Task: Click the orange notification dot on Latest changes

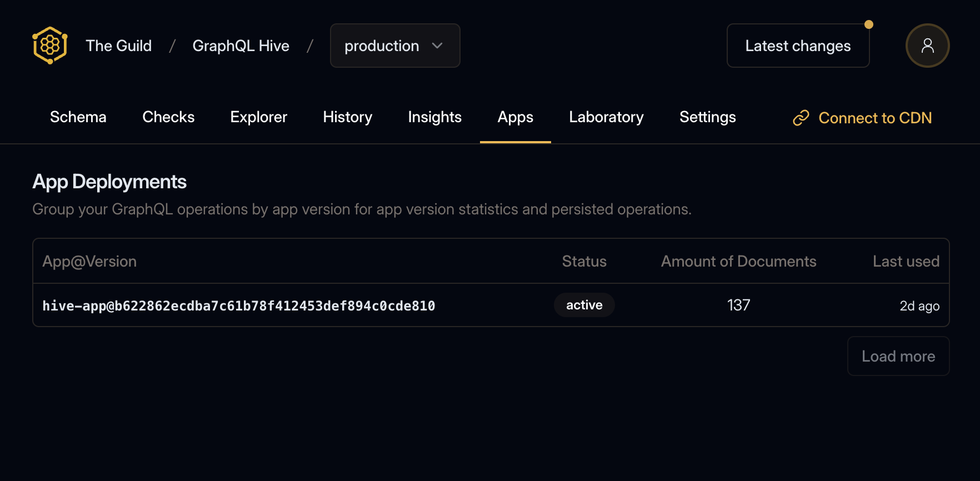Action: pyautogui.click(x=869, y=24)
